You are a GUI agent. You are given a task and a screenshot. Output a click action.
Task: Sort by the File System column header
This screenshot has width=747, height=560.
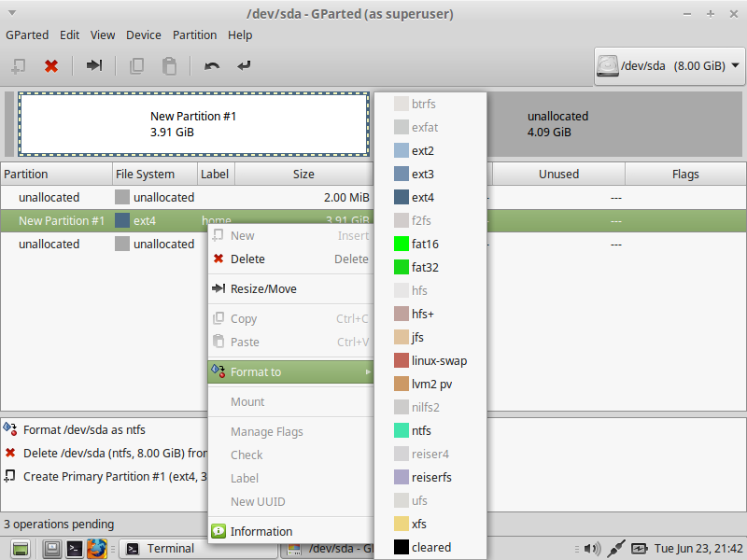[155, 174]
